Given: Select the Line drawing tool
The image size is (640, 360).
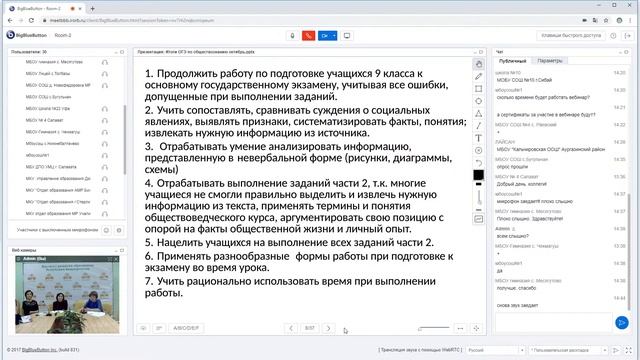Looking at the screenshot, I should (x=479, y=126).
